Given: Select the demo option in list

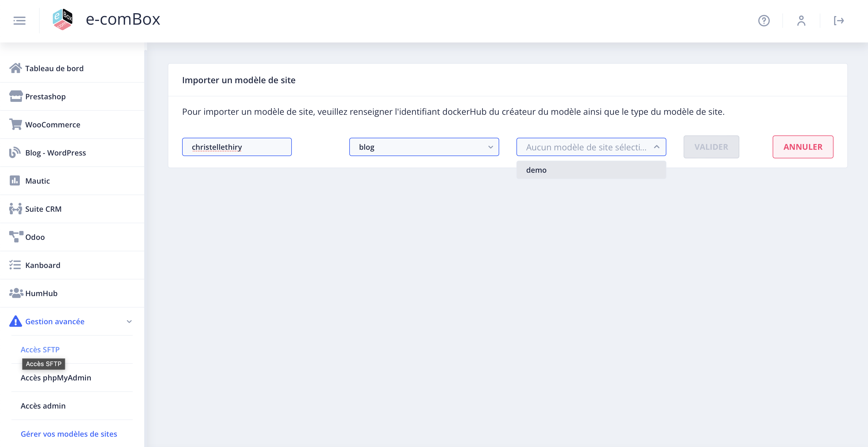Looking at the screenshot, I should pos(591,170).
